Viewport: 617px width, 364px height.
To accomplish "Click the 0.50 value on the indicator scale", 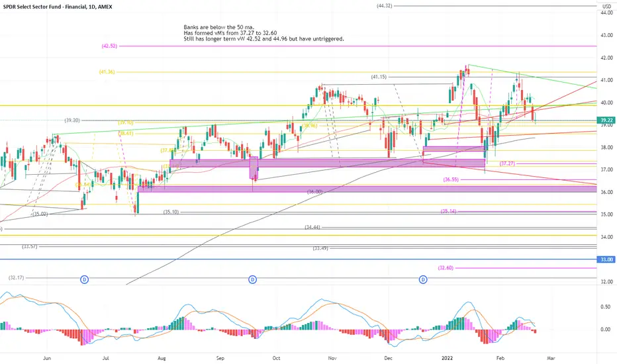I will [x=606, y=307].
